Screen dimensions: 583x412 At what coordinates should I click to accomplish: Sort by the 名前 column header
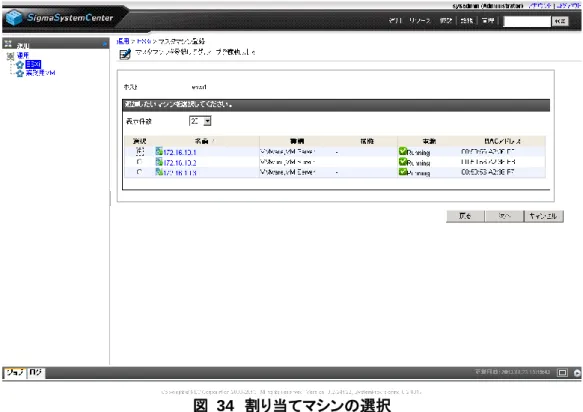coord(202,141)
